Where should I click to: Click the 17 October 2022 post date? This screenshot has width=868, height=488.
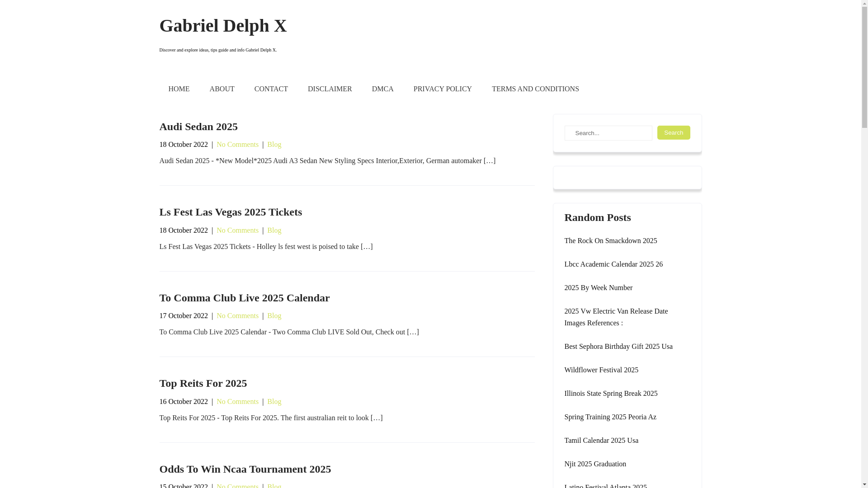pos(184,316)
